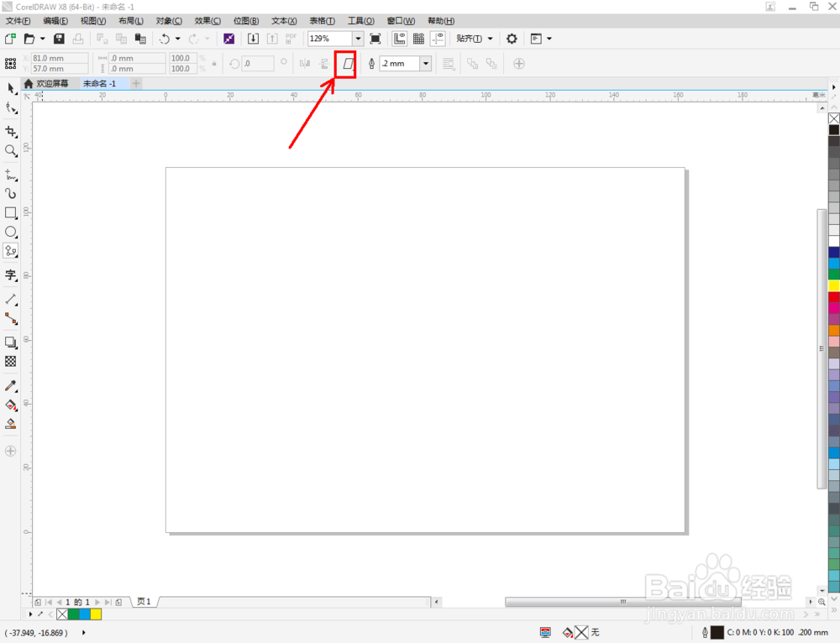Select the Drop Shadow tool
This screenshot has width=840, height=643.
click(x=11, y=342)
